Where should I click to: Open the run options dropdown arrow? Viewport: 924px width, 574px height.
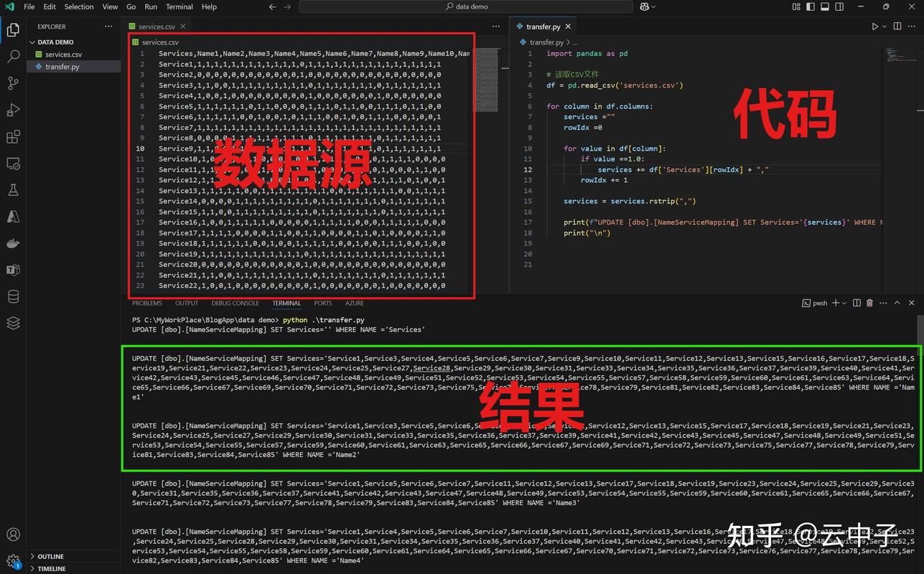tap(885, 27)
